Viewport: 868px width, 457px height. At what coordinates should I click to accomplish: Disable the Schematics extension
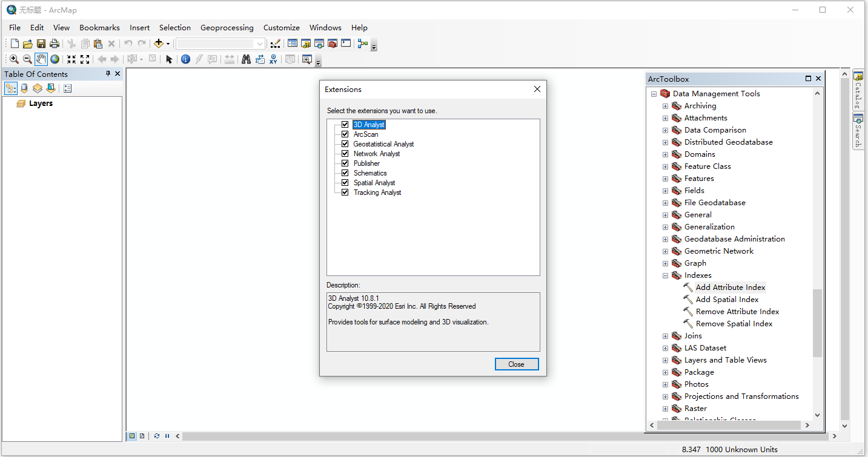(345, 173)
